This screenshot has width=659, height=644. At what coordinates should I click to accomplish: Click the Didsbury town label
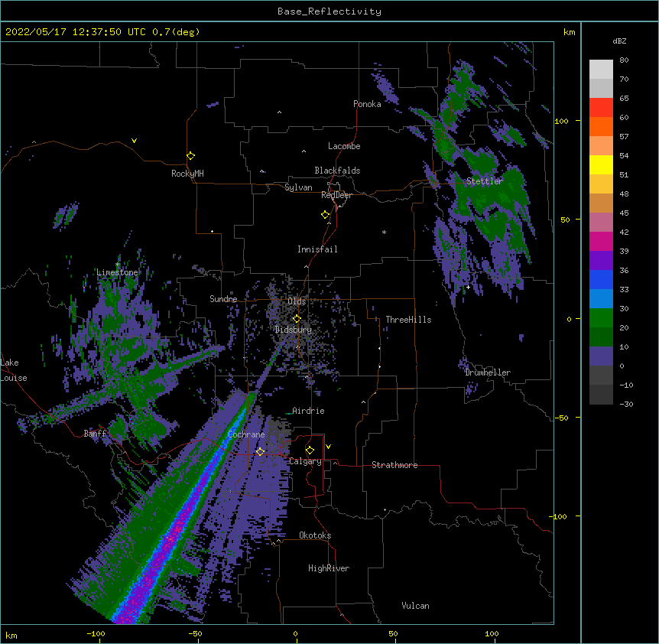tap(294, 330)
